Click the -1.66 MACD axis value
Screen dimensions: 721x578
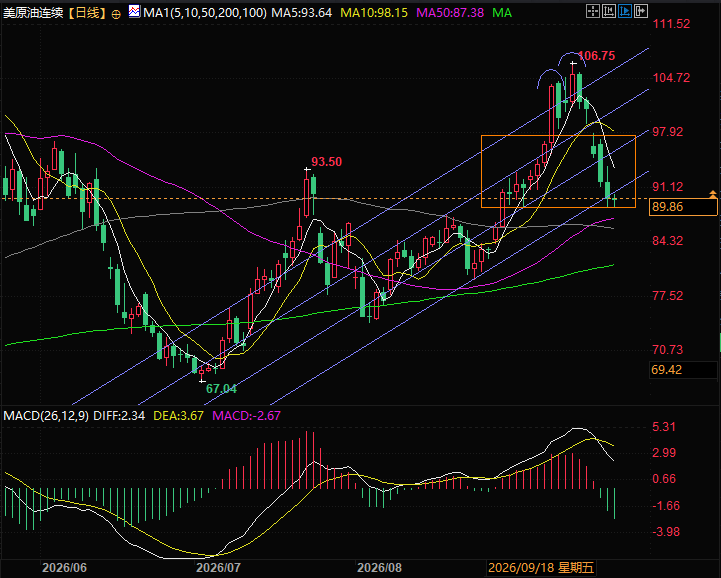666,506
